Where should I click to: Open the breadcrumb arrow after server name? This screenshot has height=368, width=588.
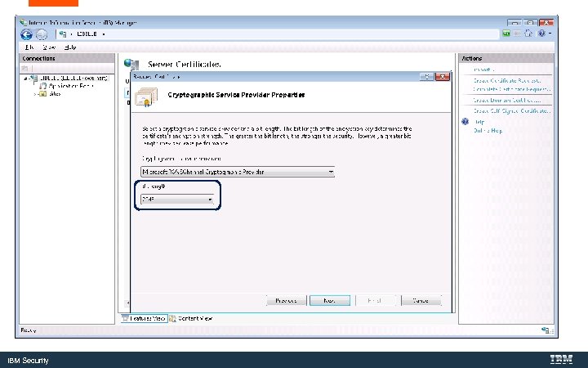point(104,34)
